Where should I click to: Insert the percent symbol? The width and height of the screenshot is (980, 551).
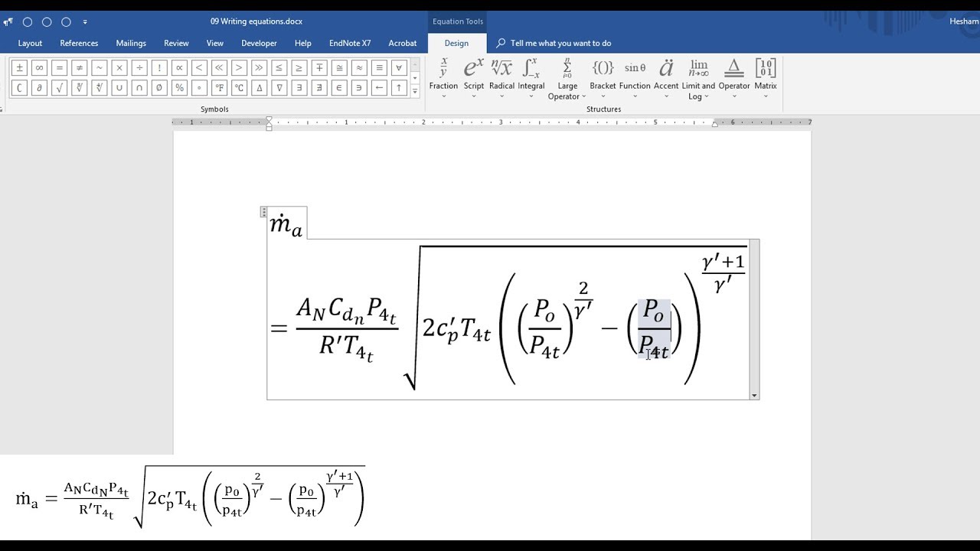[179, 87]
